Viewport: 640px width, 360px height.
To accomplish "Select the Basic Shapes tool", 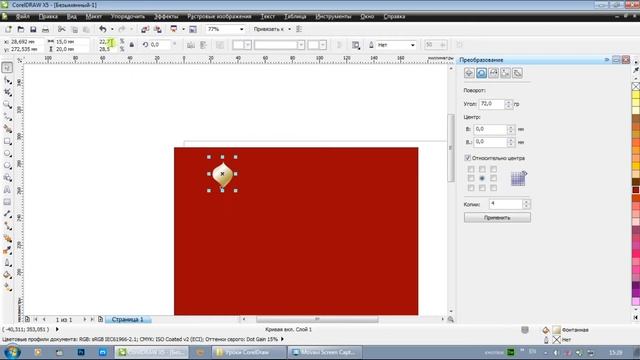I will pos(7,178).
